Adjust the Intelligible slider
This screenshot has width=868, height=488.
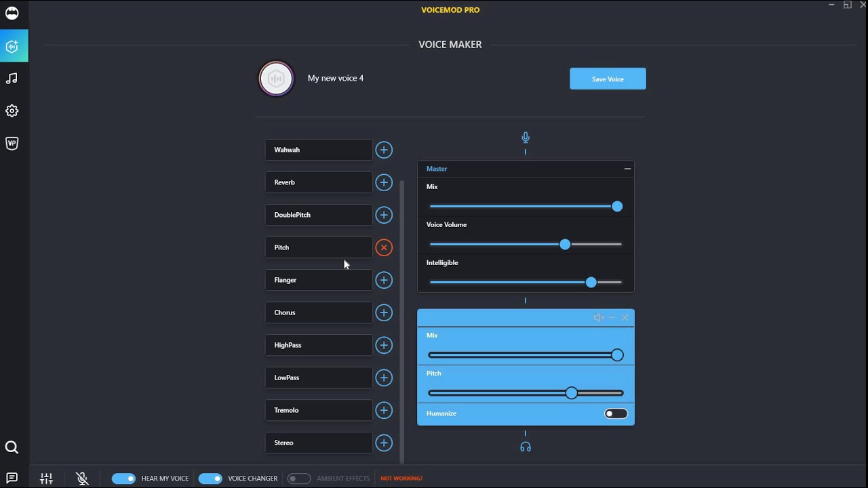(526, 282)
